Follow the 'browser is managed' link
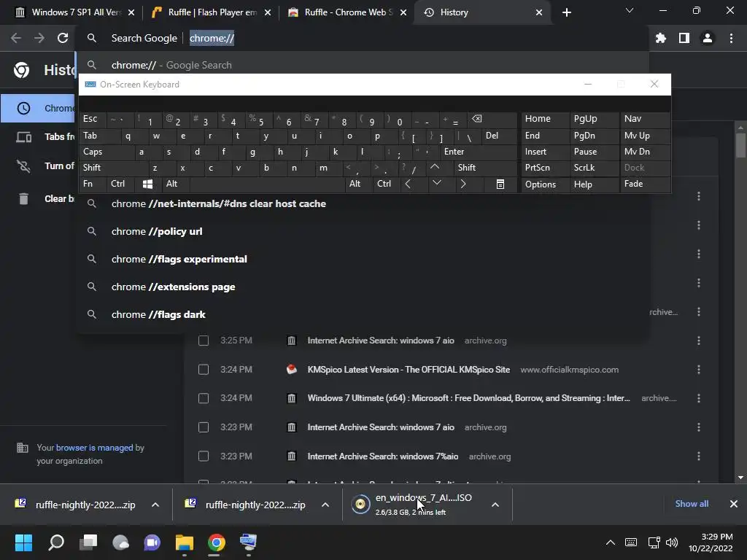This screenshot has width=747, height=560. [94, 448]
